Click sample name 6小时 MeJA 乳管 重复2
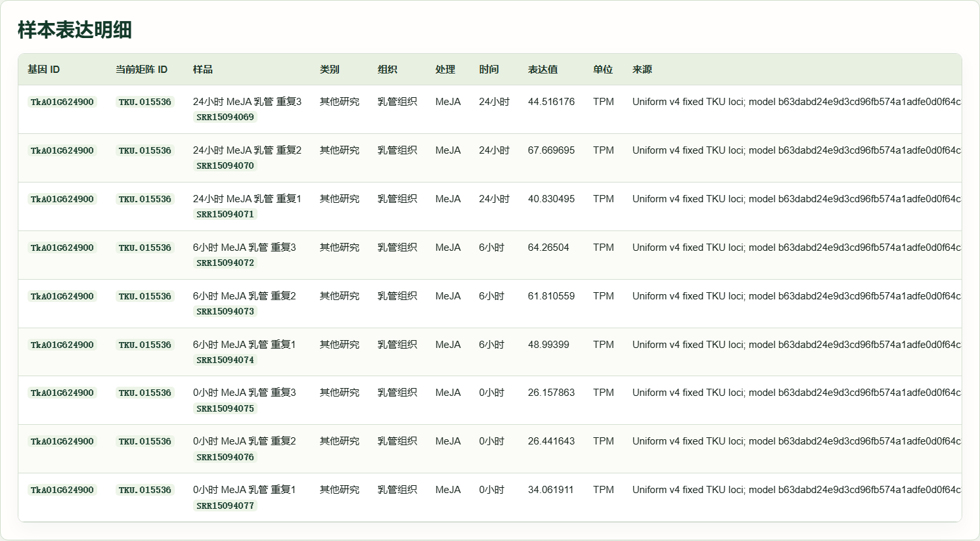Viewport: 980px width, 541px height. pos(244,296)
